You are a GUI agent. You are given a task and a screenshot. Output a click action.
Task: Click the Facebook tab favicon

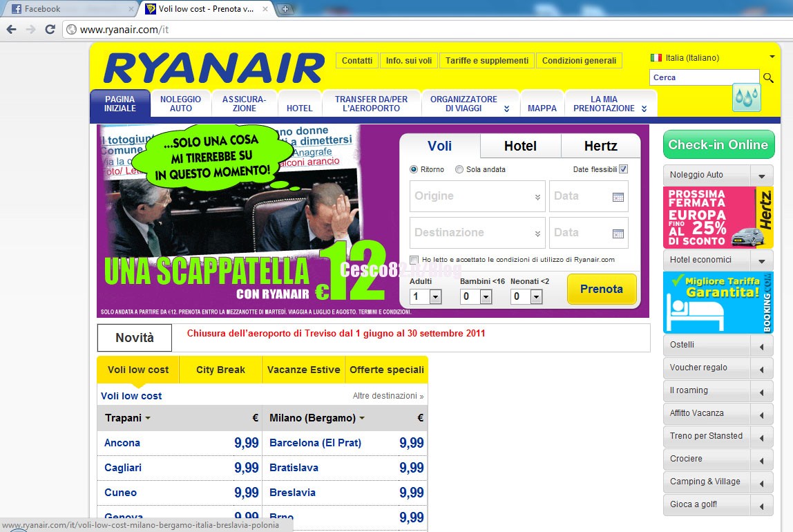tap(17, 8)
